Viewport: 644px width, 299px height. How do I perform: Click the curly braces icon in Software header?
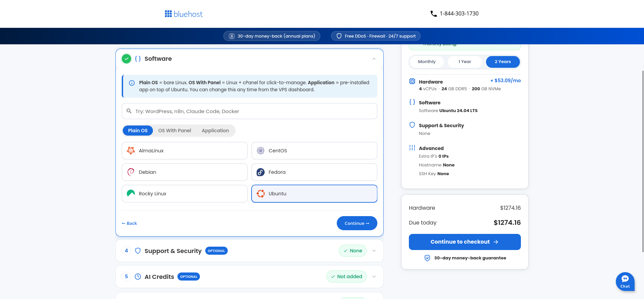coord(138,59)
